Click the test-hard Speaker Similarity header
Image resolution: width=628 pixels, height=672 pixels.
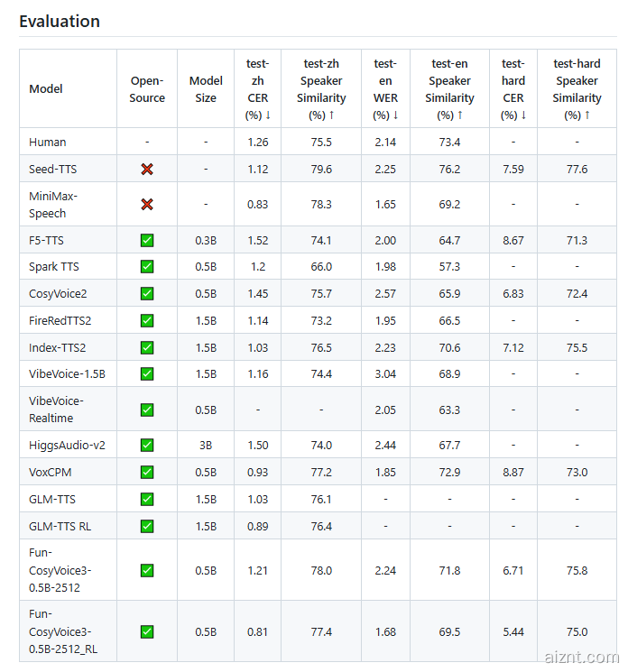tap(577, 89)
